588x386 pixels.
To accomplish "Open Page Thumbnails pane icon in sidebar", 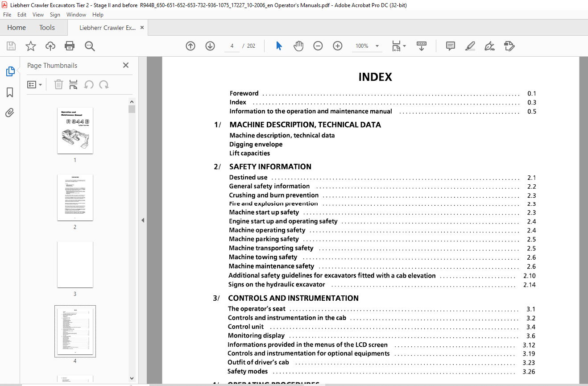I will coord(10,71).
